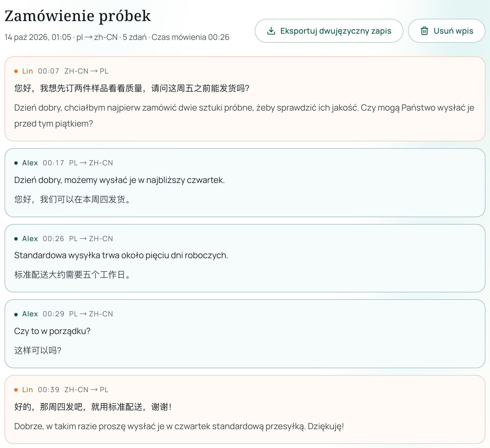
Task: Click sentence 'Standardowa wysyłka trwa około pięciu dni'
Action: 121,255
